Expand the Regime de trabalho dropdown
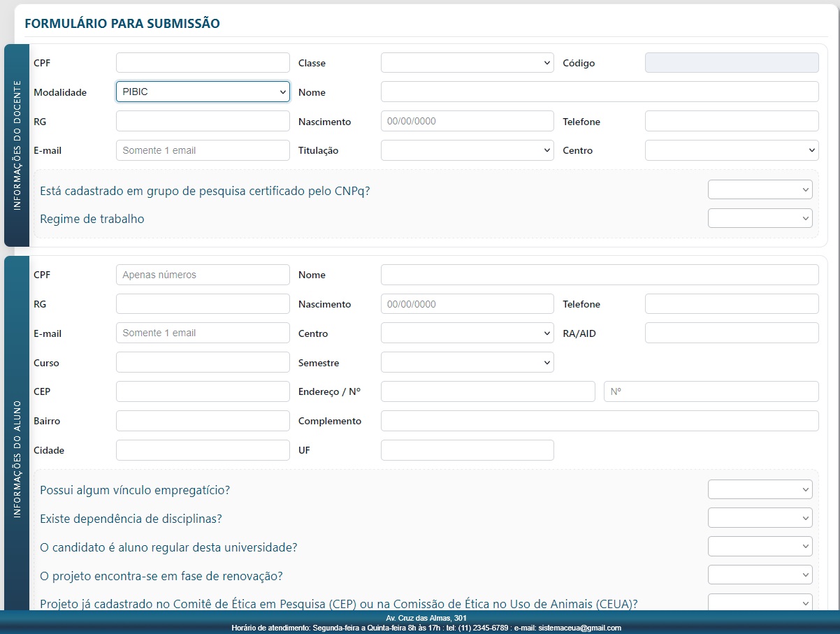The image size is (840, 634). pyautogui.click(x=760, y=219)
